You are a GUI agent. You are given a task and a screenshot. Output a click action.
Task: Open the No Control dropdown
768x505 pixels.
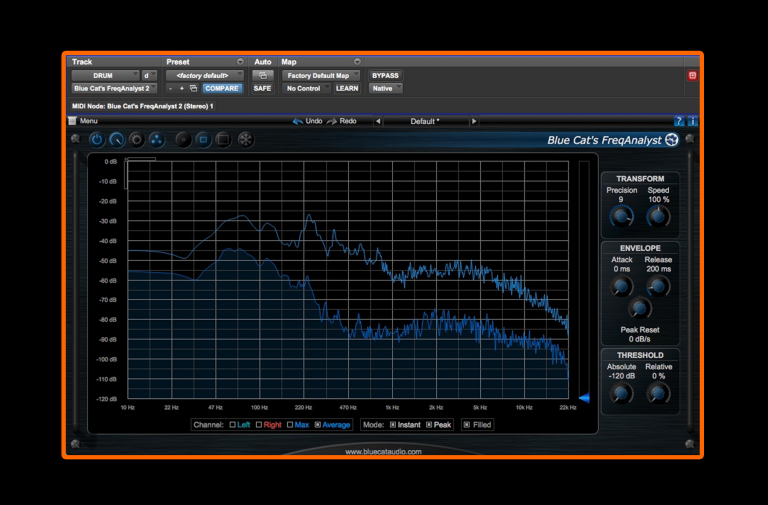coord(306,89)
